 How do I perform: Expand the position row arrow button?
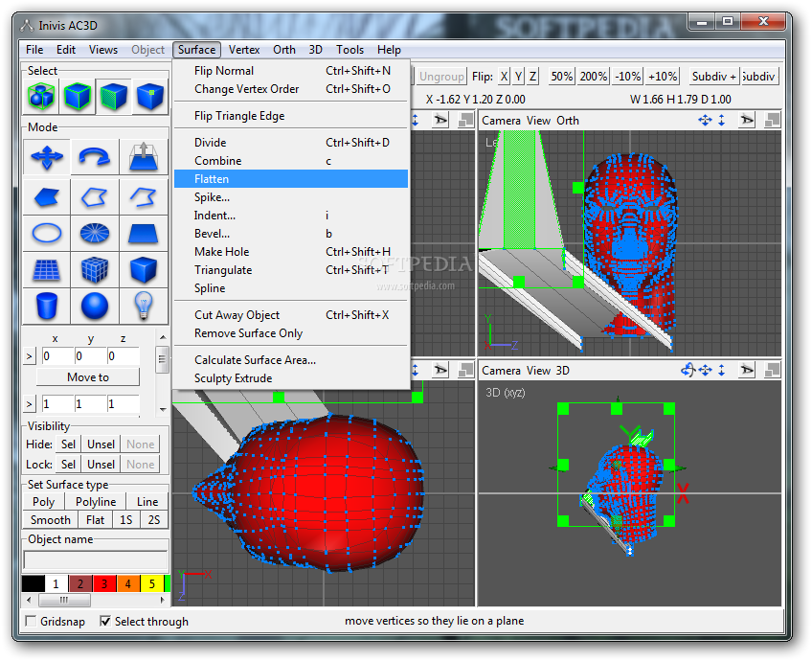click(x=30, y=356)
